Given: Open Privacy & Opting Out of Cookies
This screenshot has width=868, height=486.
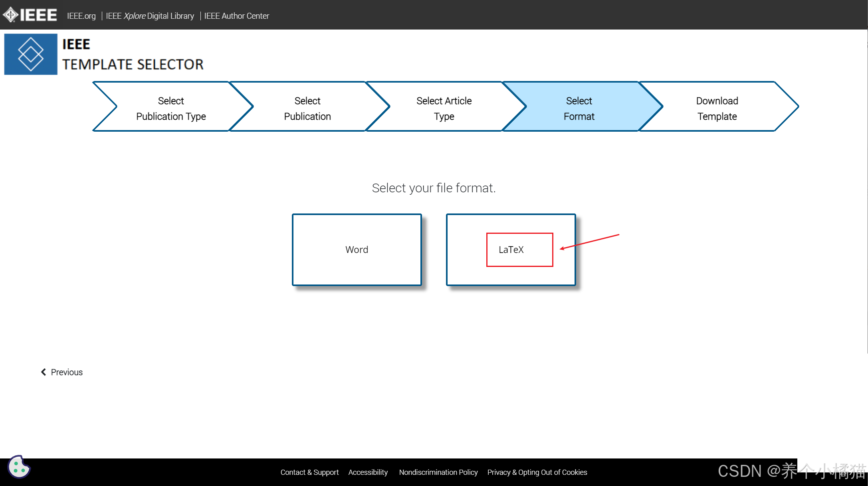Looking at the screenshot, I should click(537, 472).
